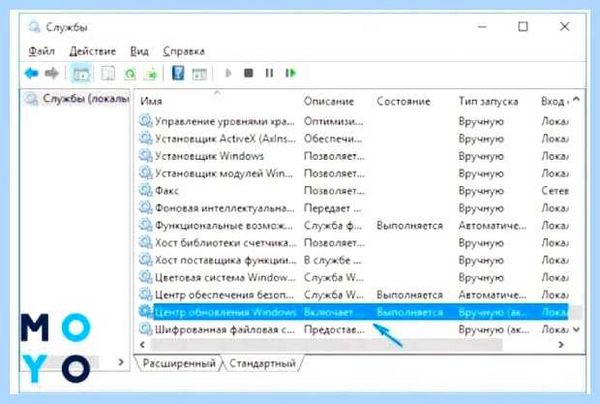The height and width of the screenshot is (404, 600).
Task: Click the list scroll up arrow
Action: pyautogui.click(x=577, y=99)
